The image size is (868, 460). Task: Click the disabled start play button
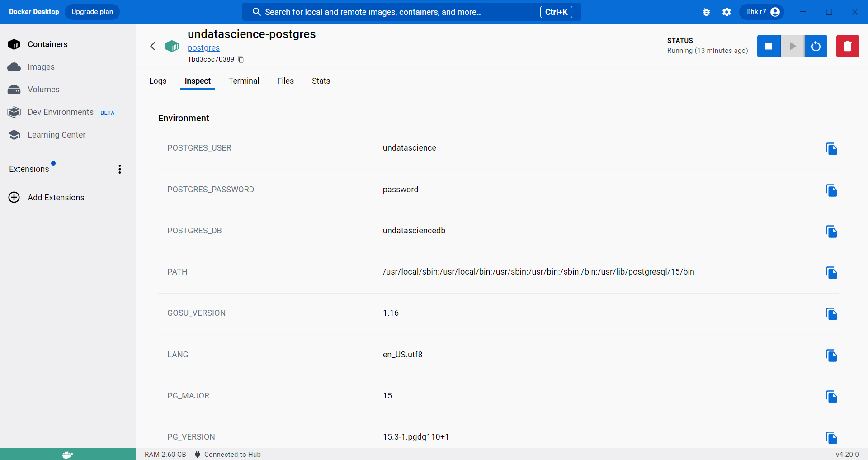(x=793, y=46)
